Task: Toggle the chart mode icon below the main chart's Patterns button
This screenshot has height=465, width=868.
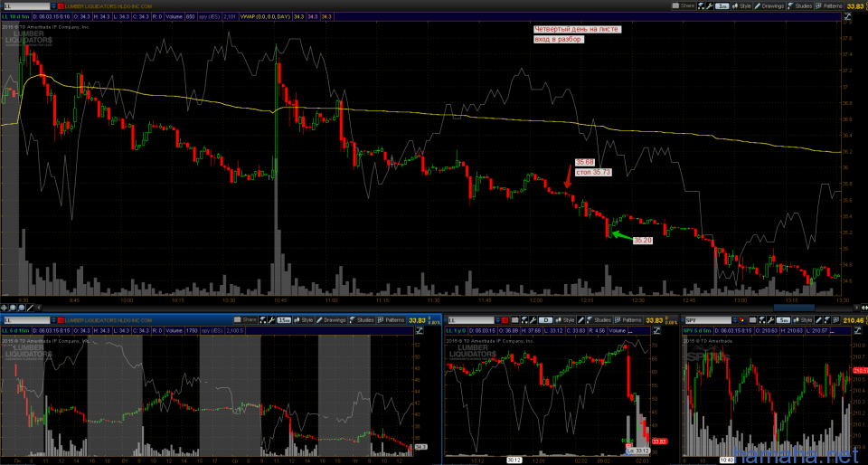Action: 847,16
